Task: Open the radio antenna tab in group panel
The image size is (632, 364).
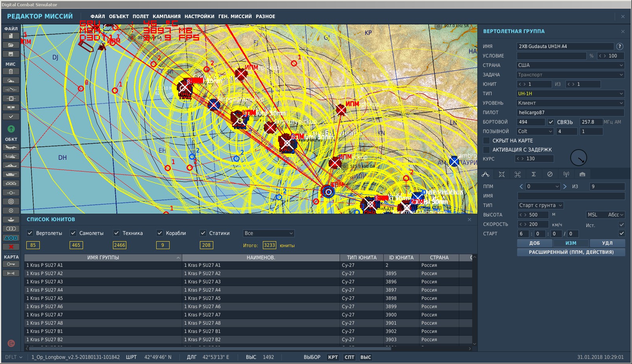Action: click(566, 174)
